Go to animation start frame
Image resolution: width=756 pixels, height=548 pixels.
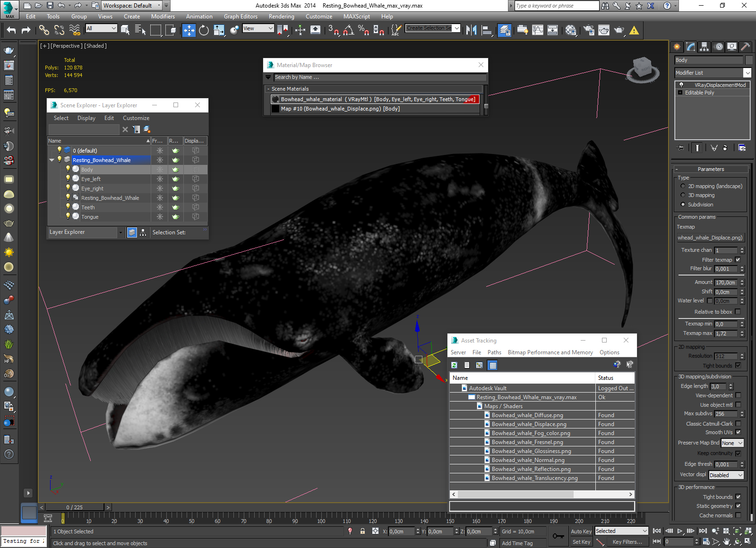tap(657, 531)
